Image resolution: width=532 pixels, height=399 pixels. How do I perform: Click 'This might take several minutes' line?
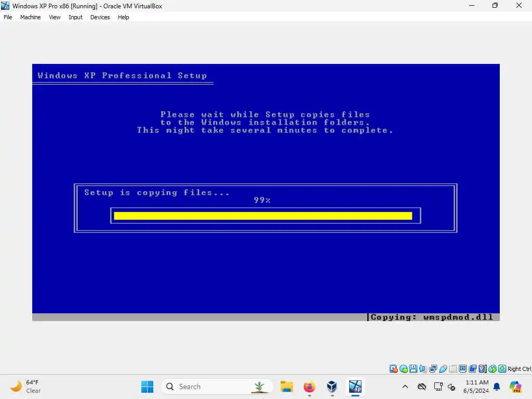[265, 130]
